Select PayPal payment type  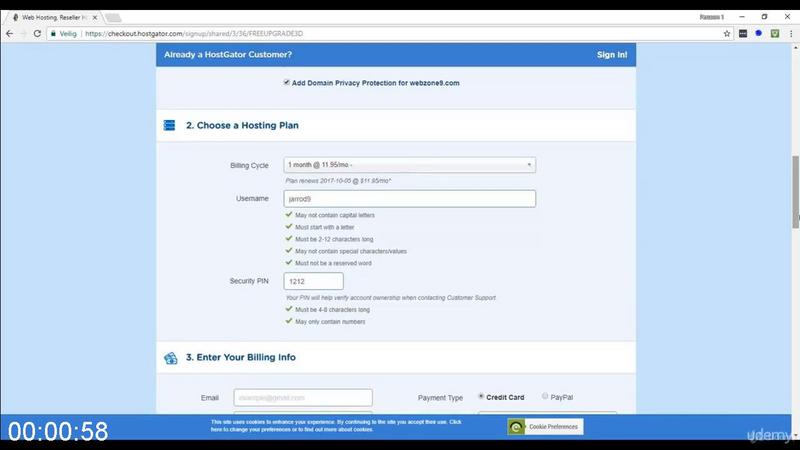[545, 396]
